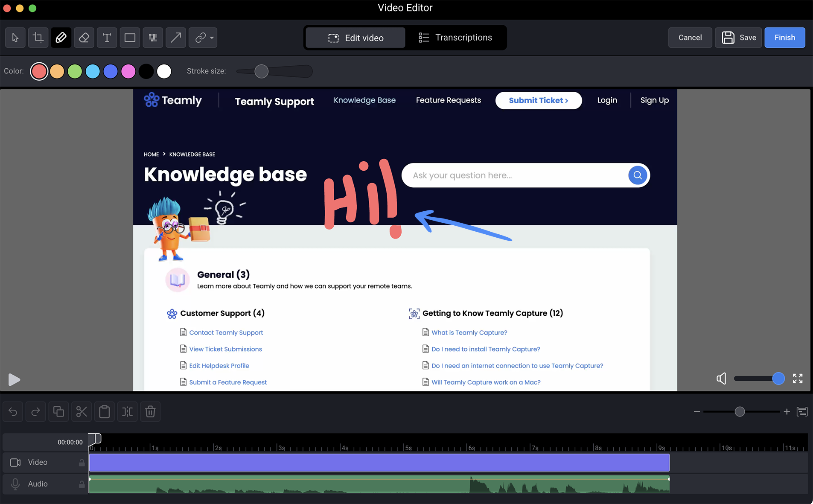Zoom in the timeline with plus
Viewport: 813px width, 504px height.
point(787,412)
